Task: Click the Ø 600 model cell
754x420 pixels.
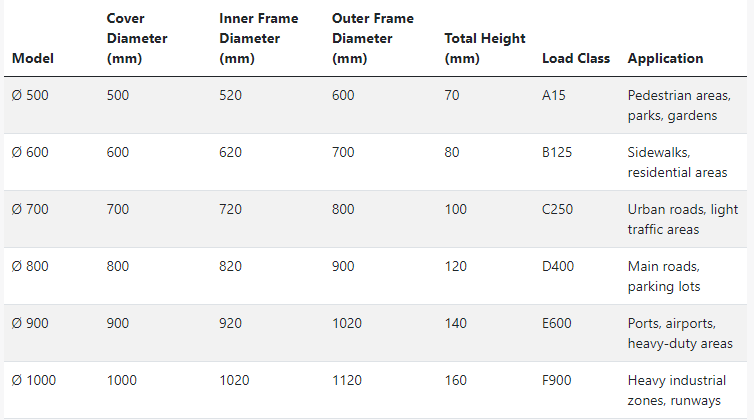Action: (30, 153)
